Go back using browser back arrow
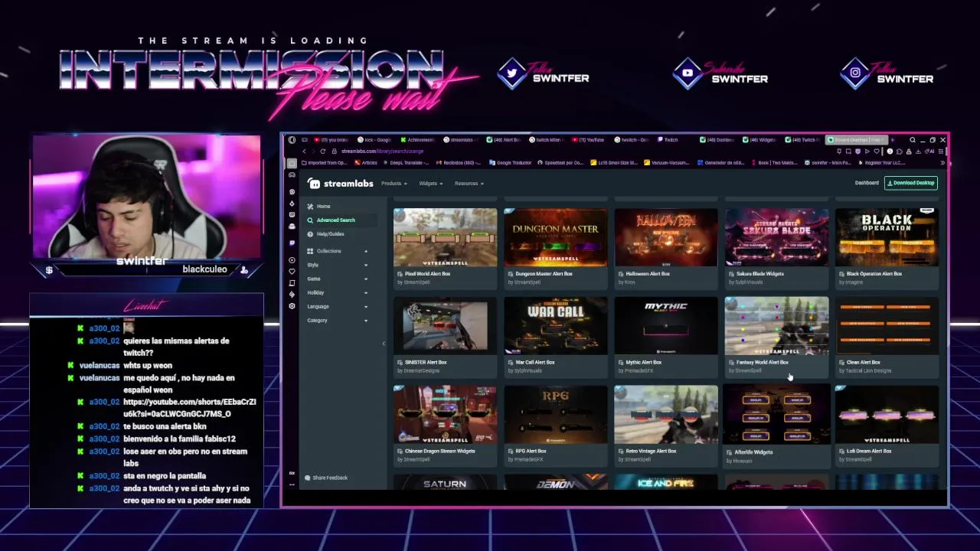980x551 pixels. [304, 151]
